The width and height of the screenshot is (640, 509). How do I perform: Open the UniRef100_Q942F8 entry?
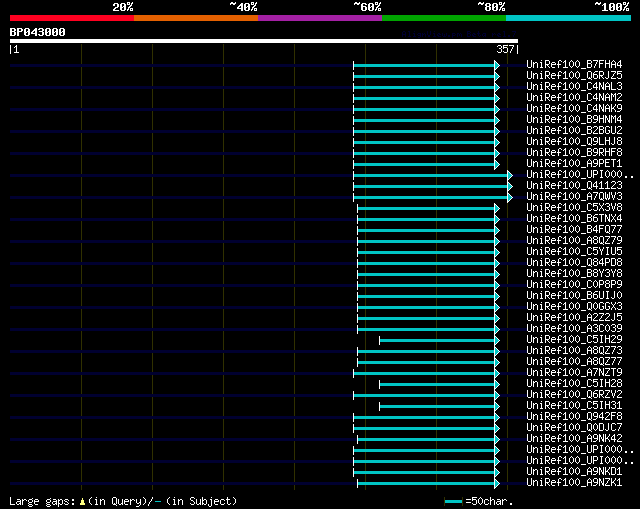(574, 417)
